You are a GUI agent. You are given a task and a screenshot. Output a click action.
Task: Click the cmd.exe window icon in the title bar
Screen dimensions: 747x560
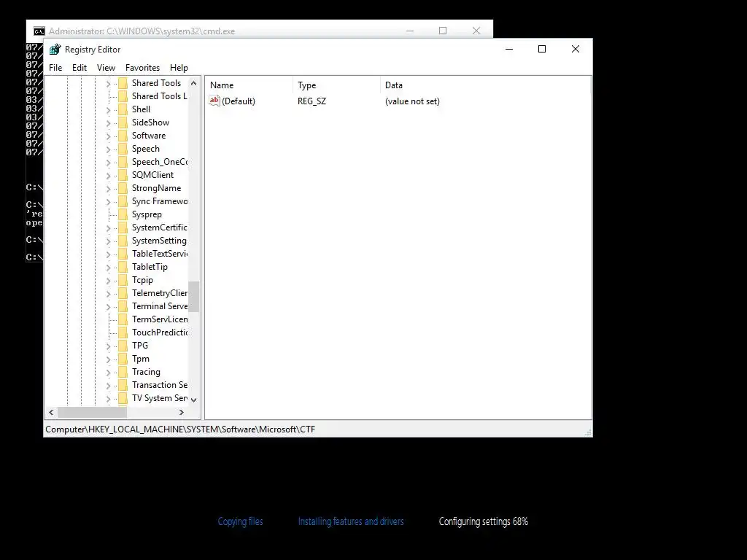click(x=39, y=31)
